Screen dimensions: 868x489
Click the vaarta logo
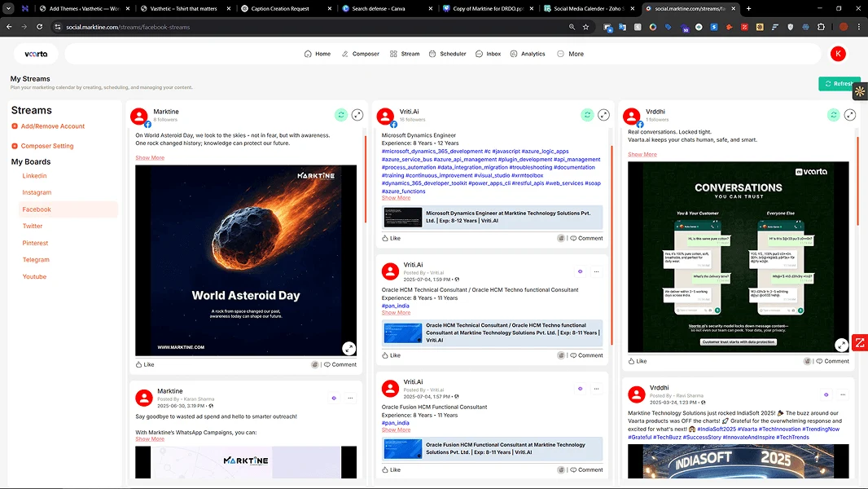coord(36,54)
